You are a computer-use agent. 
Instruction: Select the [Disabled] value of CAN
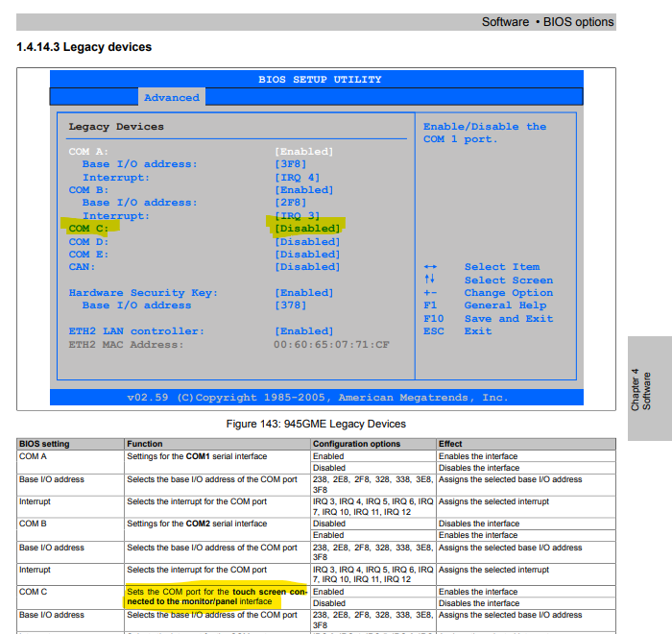tap(307, 267)
